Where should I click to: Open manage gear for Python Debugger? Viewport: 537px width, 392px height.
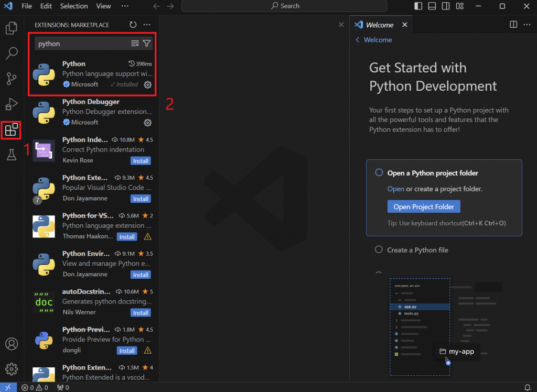point(147,123)
